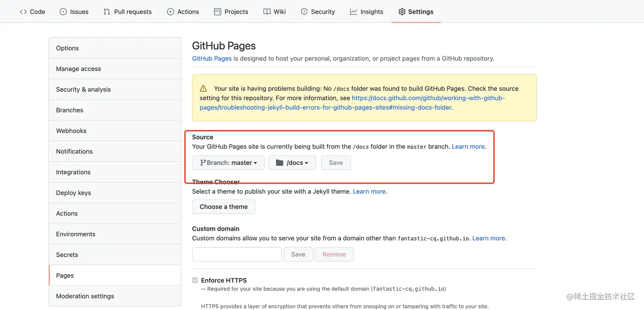The width and height of the screenshot is (644, 310).
Task: Click the 'HTTPS provides a layer of encryption' text
Action: pos(345,306)
